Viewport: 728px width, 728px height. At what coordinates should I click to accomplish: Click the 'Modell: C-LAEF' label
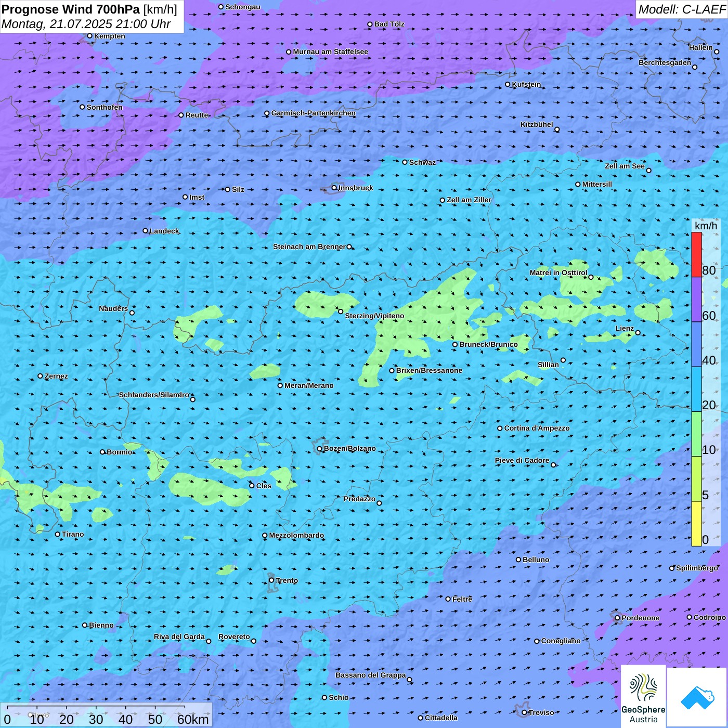pyautogui.click(x=682, y=9)
